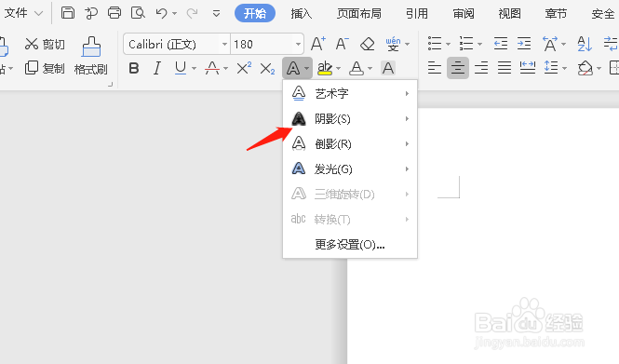Increase paragraph indent
The height and width of the screenshot is (364, 619).
click(524, 44)
